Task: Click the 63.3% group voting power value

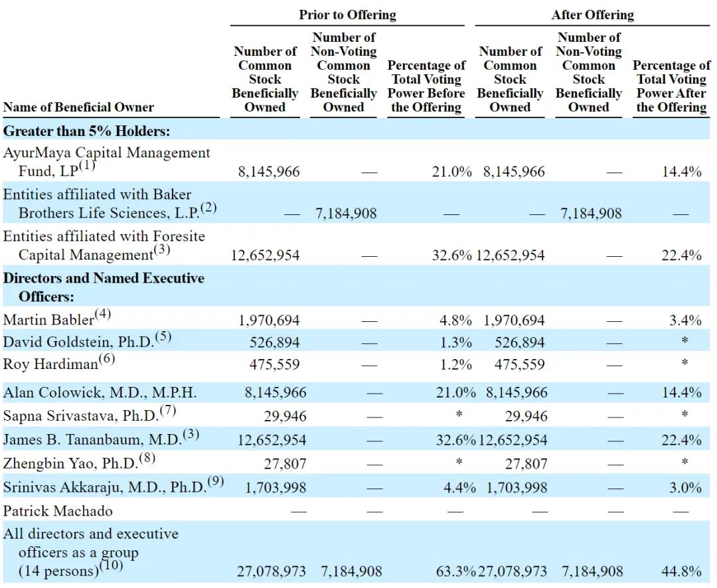Action: [455, 571]
